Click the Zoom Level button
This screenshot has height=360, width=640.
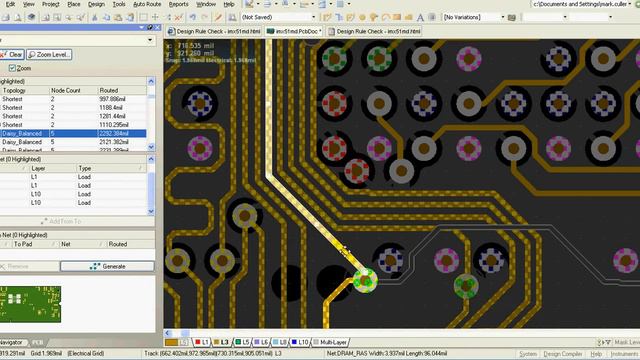pos(49,54)
